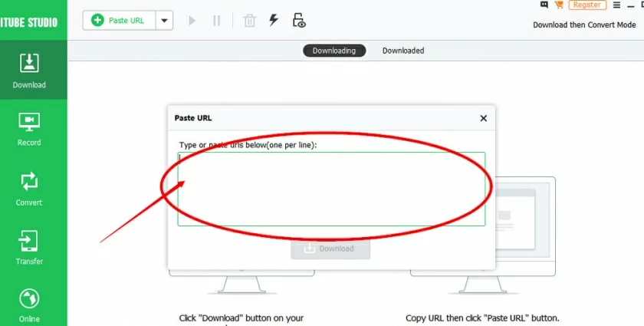Click the Register button

point(587,5)
